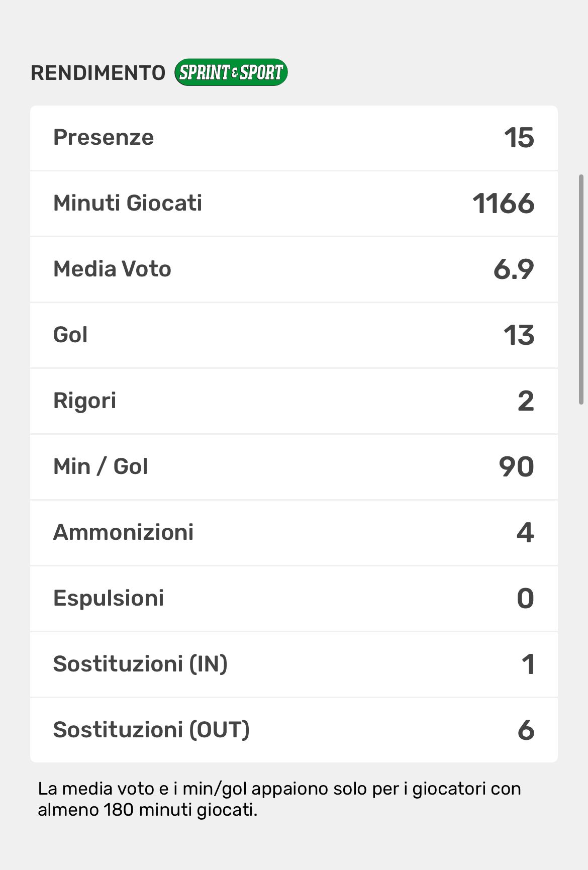Click the Ammonizioni row label

pos(123,532)
